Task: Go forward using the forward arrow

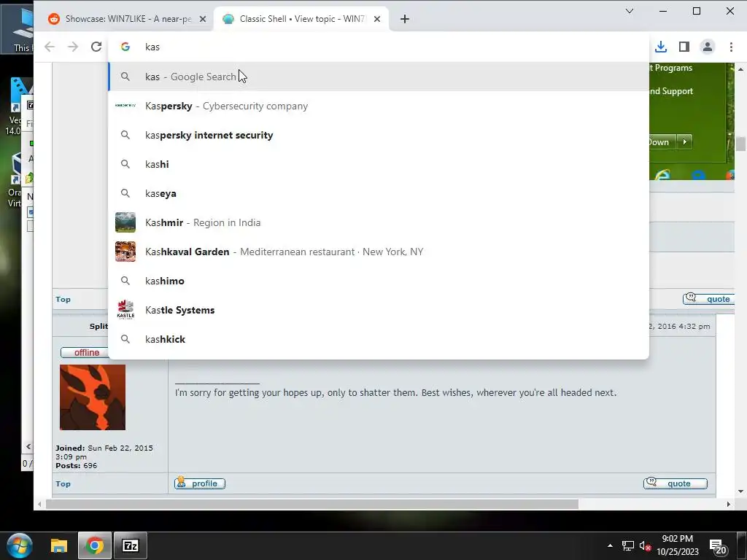Action: [x=73, y=47]
